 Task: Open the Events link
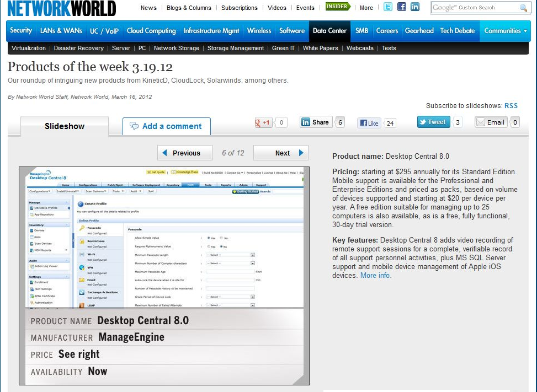click(x=305, y=8)
